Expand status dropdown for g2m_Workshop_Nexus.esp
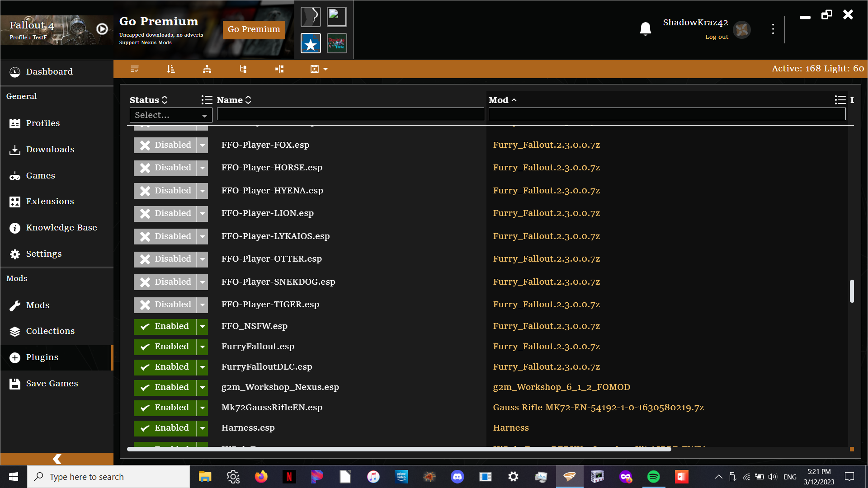 pos(203,387)
